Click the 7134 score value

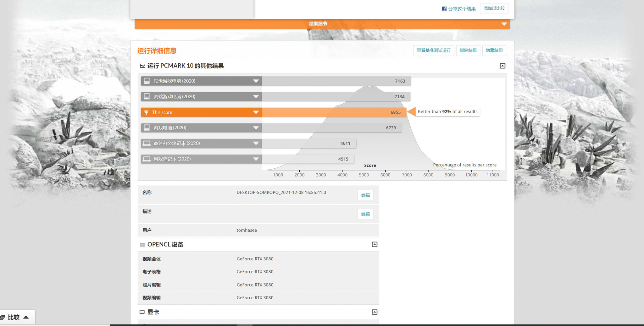point(399,97)
